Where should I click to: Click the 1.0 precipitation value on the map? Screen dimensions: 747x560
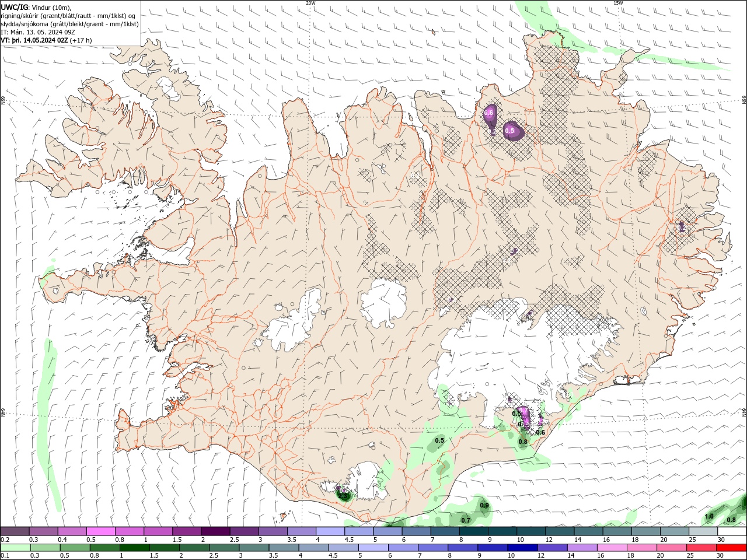click(709, 516)
